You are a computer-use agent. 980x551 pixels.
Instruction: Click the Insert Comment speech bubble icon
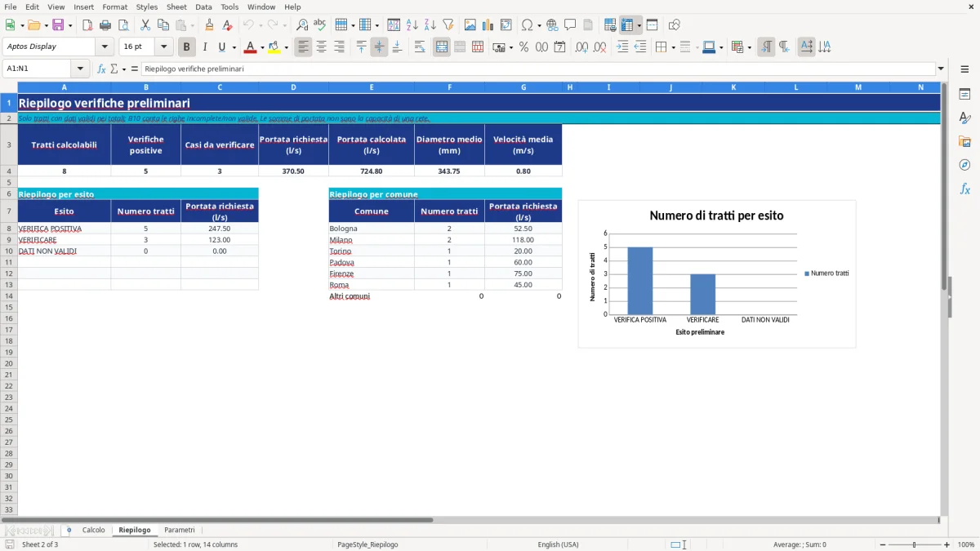point(570,25)
